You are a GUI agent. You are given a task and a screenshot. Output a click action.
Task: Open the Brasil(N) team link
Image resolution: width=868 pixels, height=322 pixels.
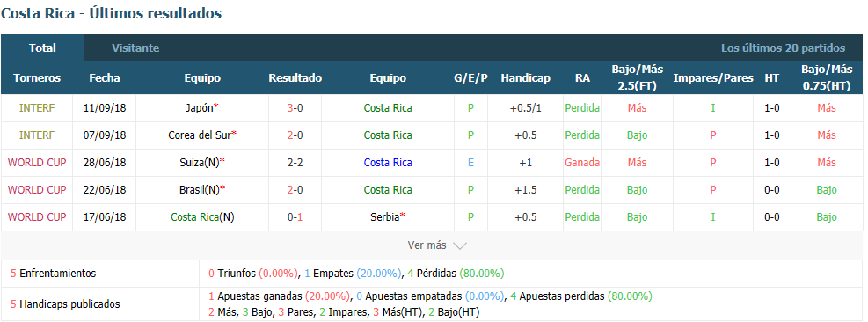click(200, 189)
